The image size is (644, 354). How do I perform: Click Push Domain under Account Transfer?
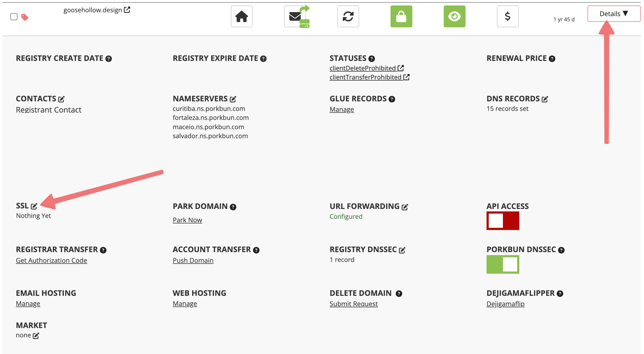coord(193,260)
